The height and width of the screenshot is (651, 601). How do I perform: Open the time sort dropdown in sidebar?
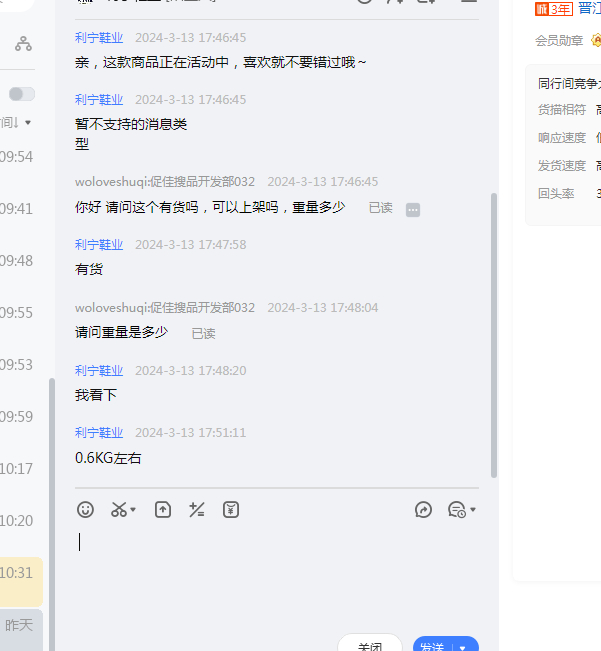click(27, 123)
